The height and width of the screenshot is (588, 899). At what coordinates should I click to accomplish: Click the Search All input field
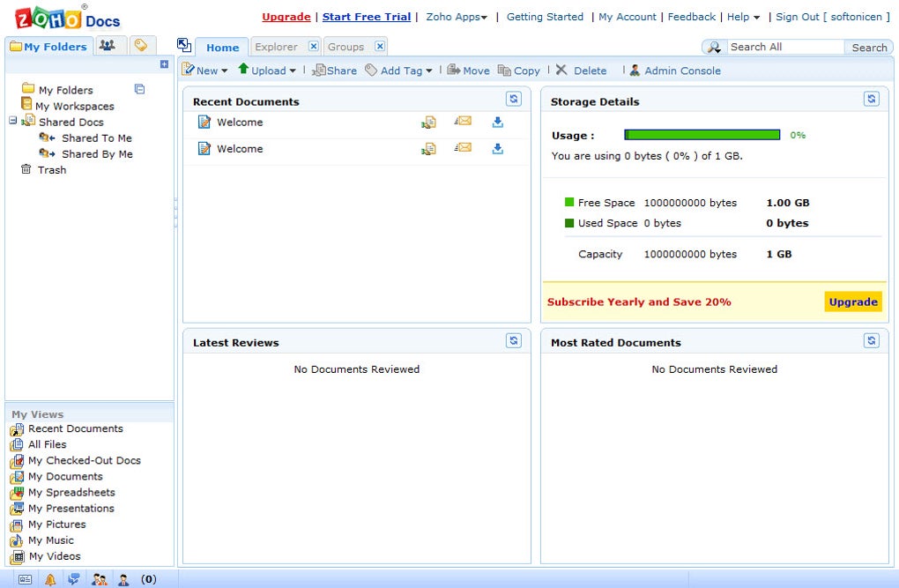(785, 47)
